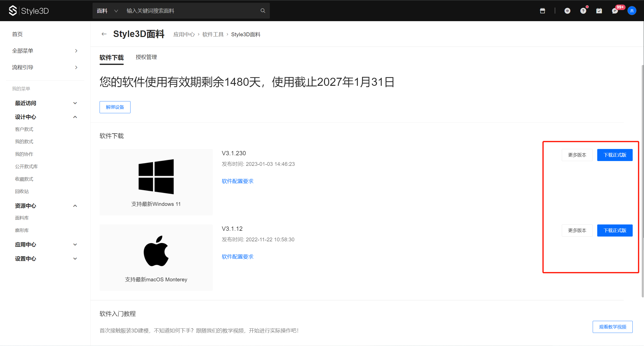Open the help question mark icon

point(583,11)
